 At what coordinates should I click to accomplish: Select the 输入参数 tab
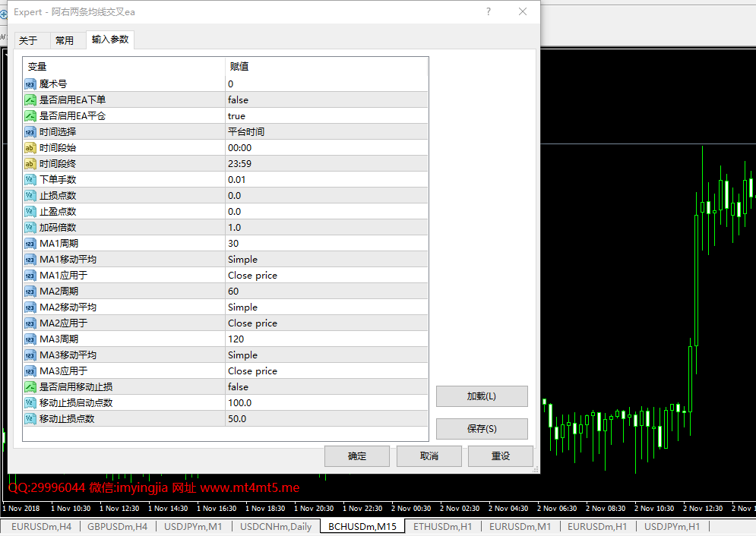(110, 39)
